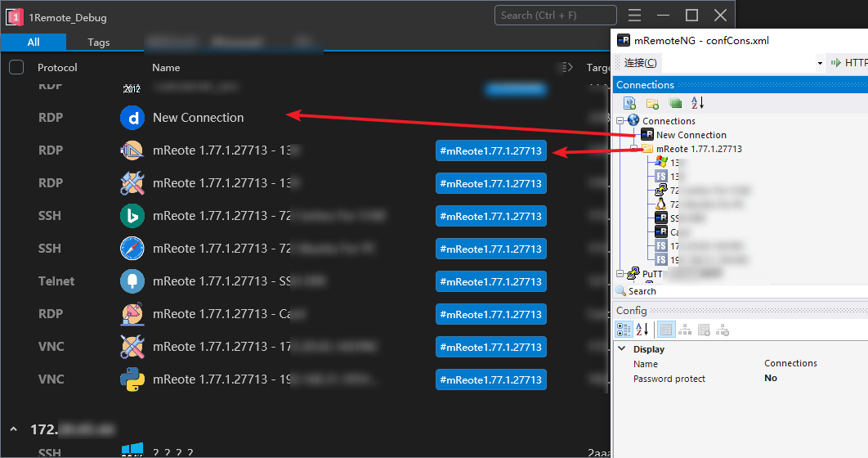Click the new folder icon in mRemoteNG

pyautogui.click(x=653, y=103)
